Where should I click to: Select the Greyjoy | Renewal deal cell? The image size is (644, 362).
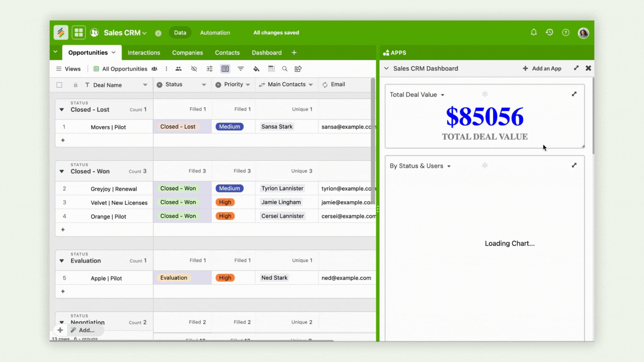point(113,189)
